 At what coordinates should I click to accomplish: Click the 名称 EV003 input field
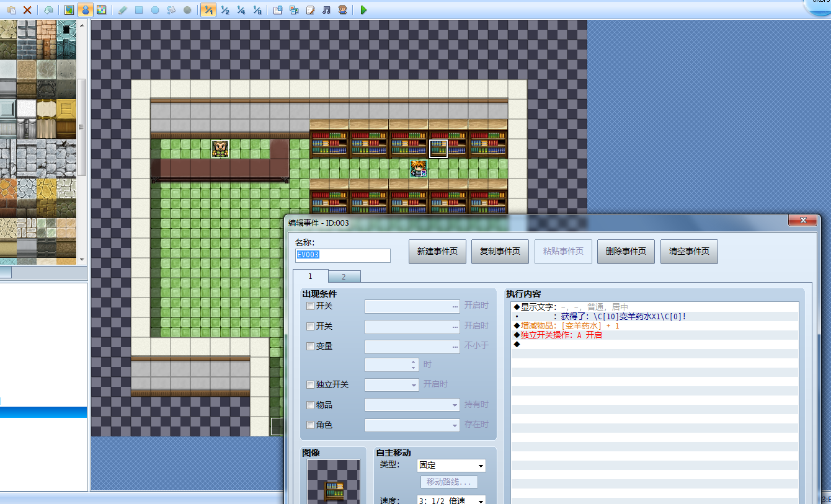point(343,255)
